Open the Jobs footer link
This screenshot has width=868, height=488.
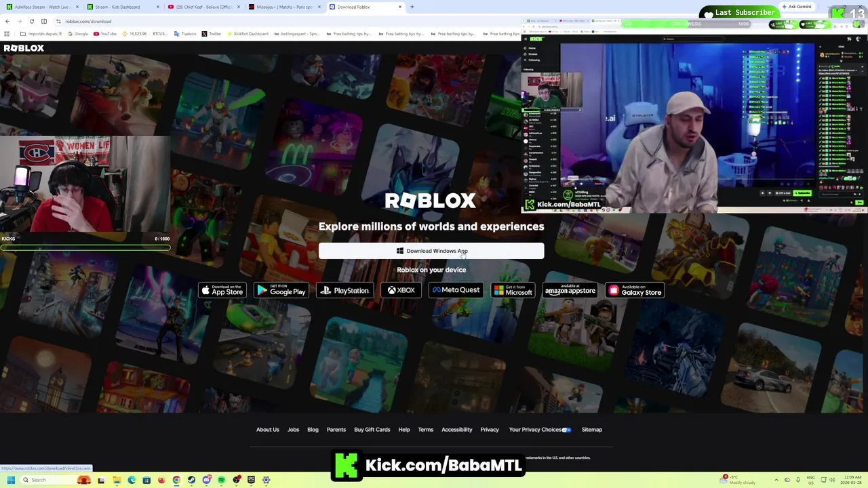(293, 430)
